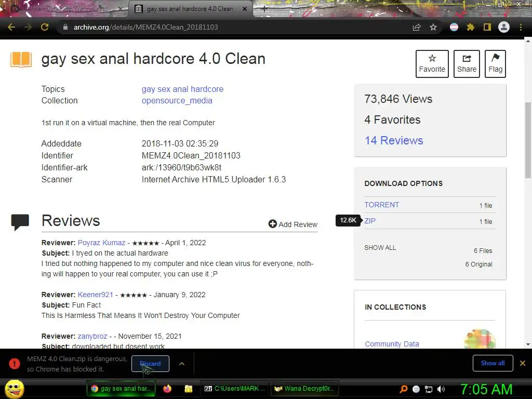Expand download options chevron
This screenshot has height=399, width=532.
coord(182,364)
